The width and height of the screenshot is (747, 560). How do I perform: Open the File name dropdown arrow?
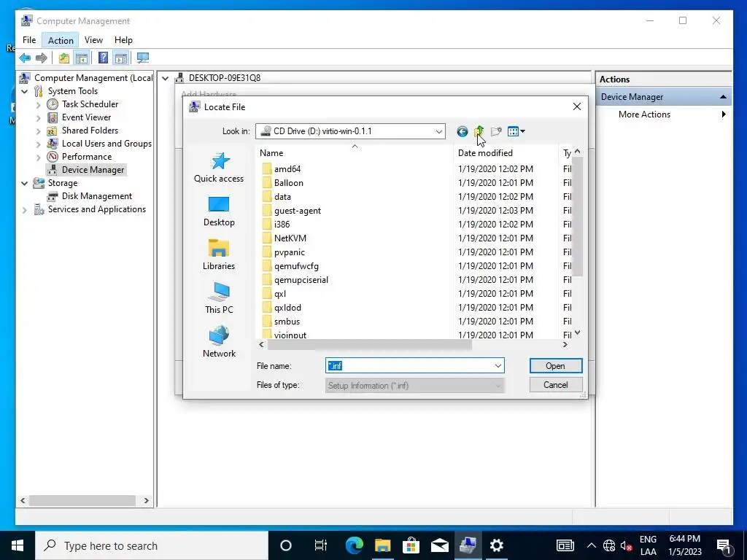[x=498, y=366]
